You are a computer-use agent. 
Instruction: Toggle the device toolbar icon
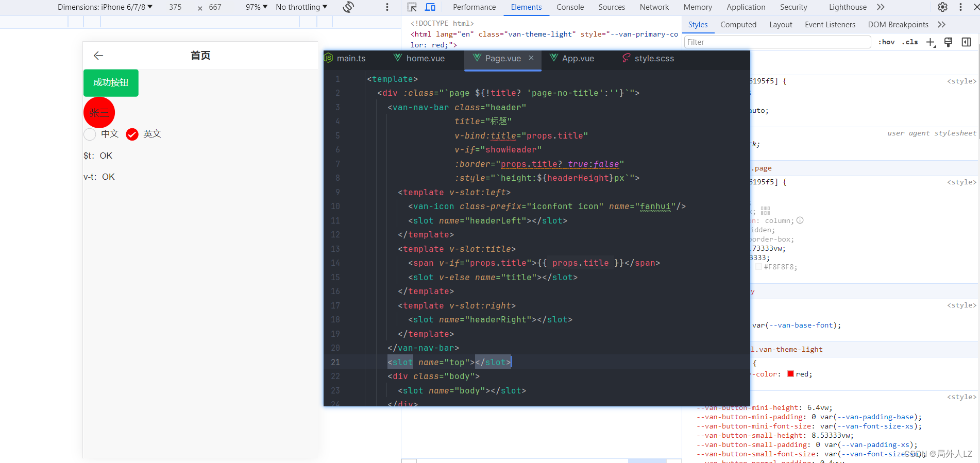430,7
